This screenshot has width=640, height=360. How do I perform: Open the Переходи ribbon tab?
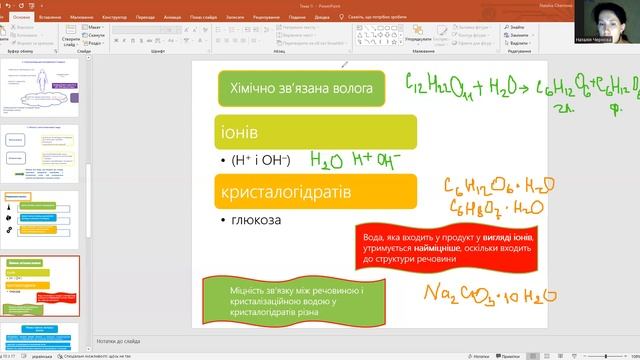click(145, 17)
